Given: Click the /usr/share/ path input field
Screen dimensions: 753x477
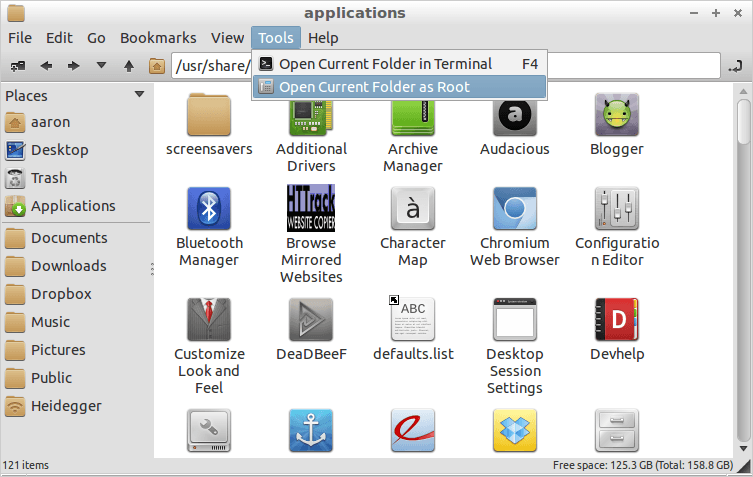Looking at the screenshot, I should (x=446, y=65).
